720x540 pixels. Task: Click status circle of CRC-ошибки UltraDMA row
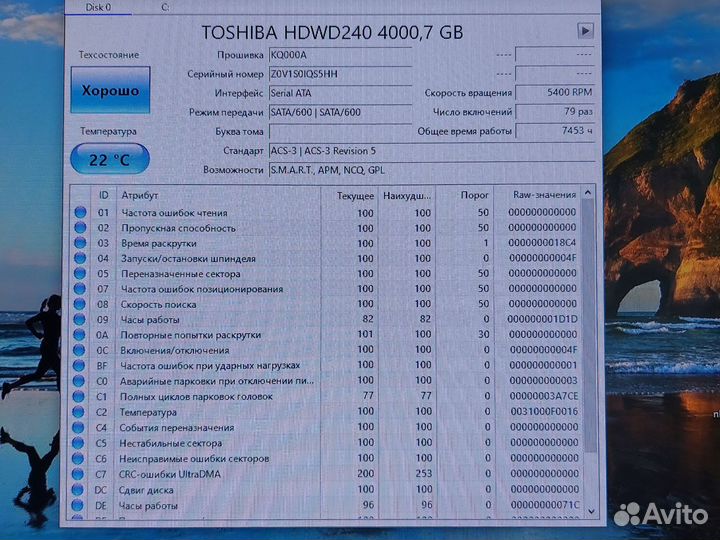78,474
